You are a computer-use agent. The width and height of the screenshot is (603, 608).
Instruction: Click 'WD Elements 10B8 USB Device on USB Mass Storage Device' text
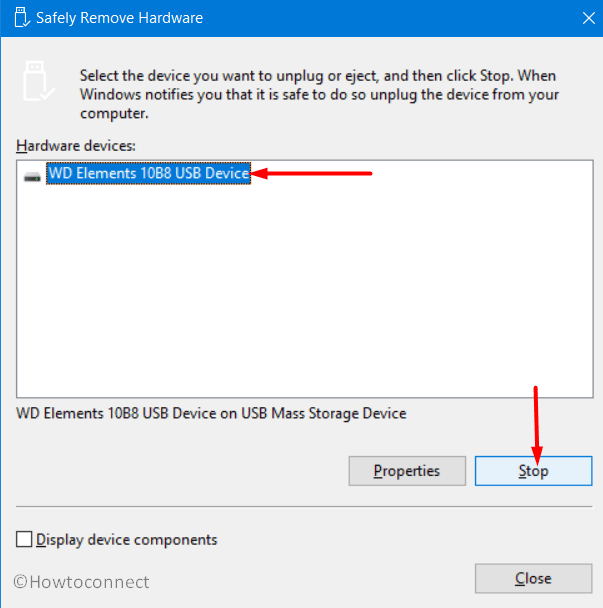(x=211, y=413)
